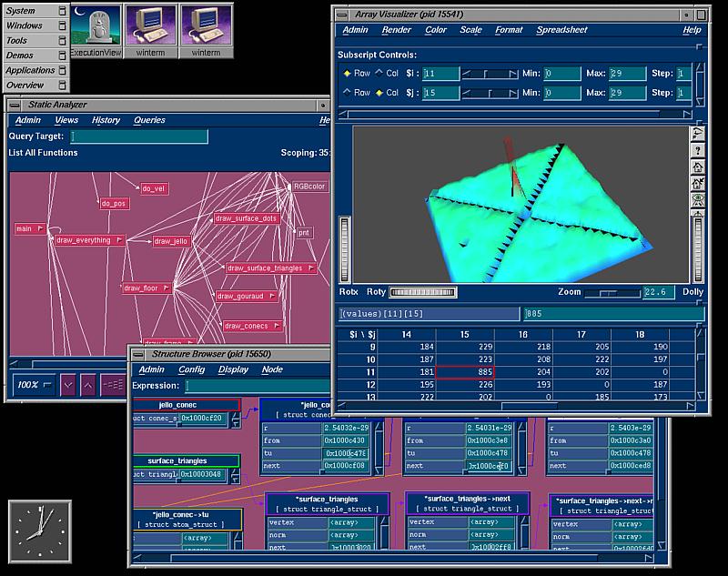Open the 100% zoom level dropdown
This screenshot has width=728, height=576.
pyautogui.click(x=35, y=385)
